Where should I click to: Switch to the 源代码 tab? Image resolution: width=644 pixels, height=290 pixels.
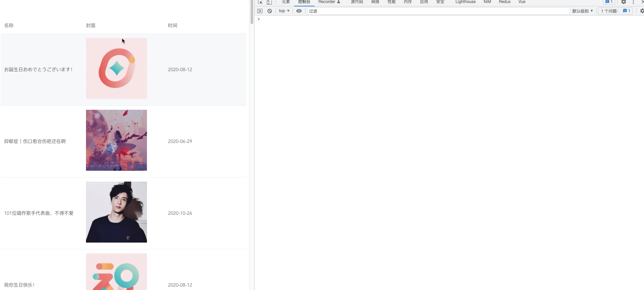357,2
